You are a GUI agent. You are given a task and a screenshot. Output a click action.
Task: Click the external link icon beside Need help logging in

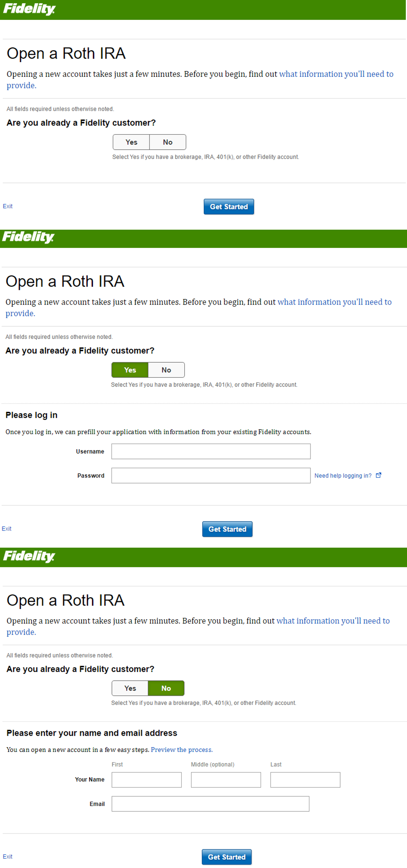click(379, 475)
